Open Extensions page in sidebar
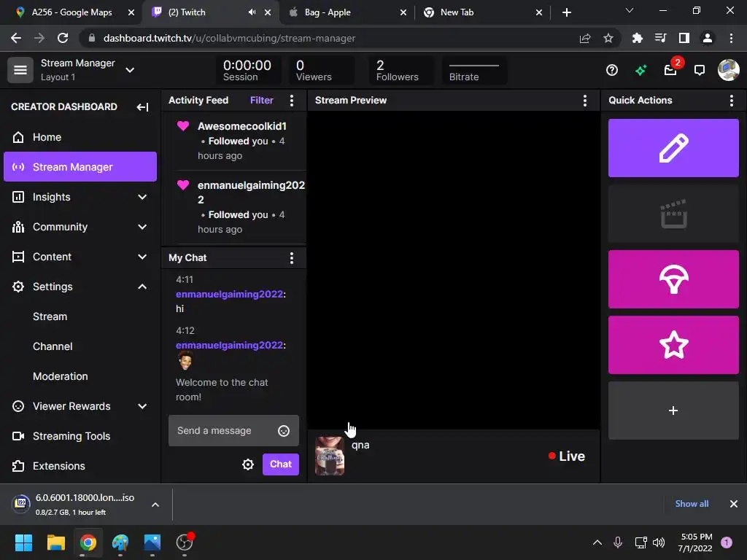 (80, 466)
